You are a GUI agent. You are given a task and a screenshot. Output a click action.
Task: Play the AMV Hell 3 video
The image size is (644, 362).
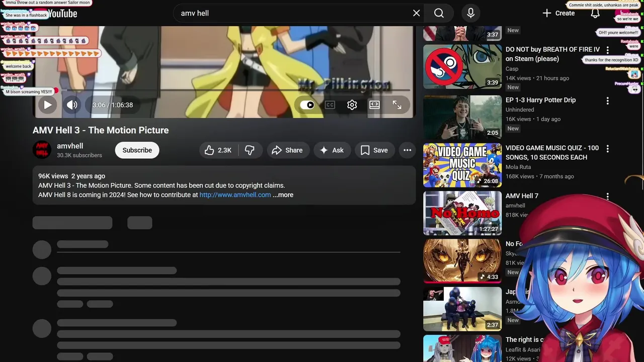47,105
